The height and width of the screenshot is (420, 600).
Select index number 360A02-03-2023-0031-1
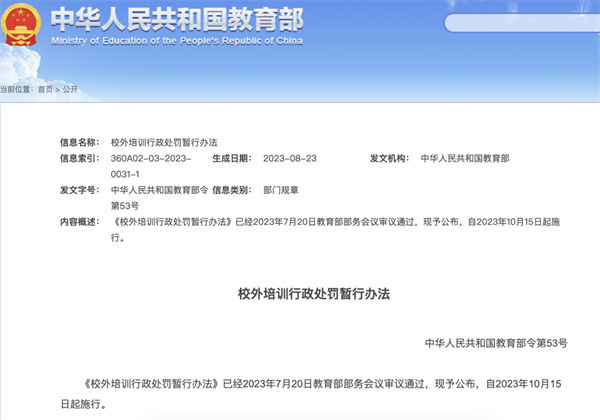(x=151, y=166)
